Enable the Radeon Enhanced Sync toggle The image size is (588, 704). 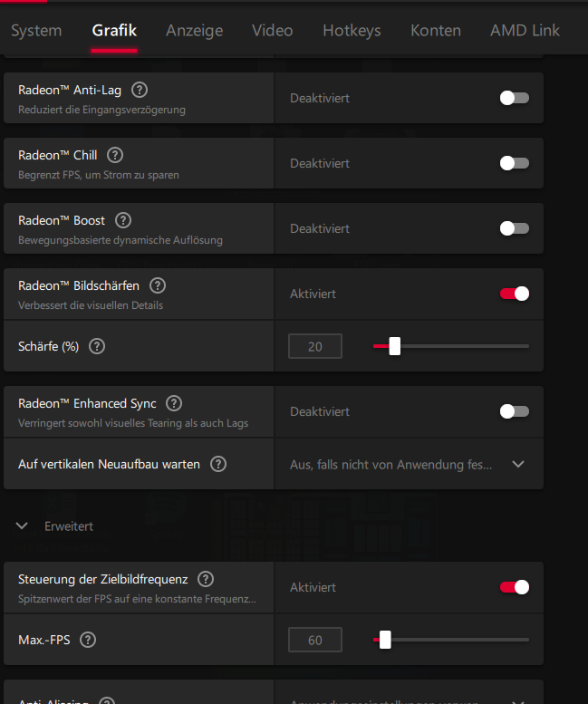click(x=515, y=411)
